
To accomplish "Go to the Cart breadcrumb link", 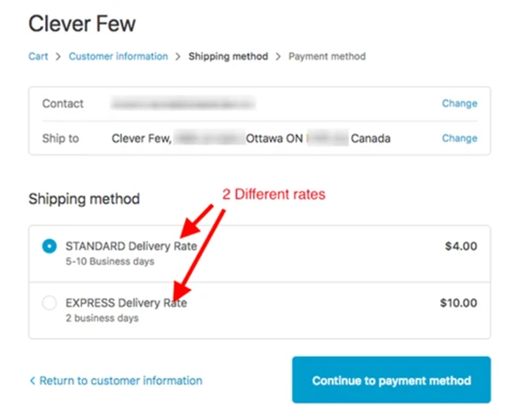I will click(38, 57).
